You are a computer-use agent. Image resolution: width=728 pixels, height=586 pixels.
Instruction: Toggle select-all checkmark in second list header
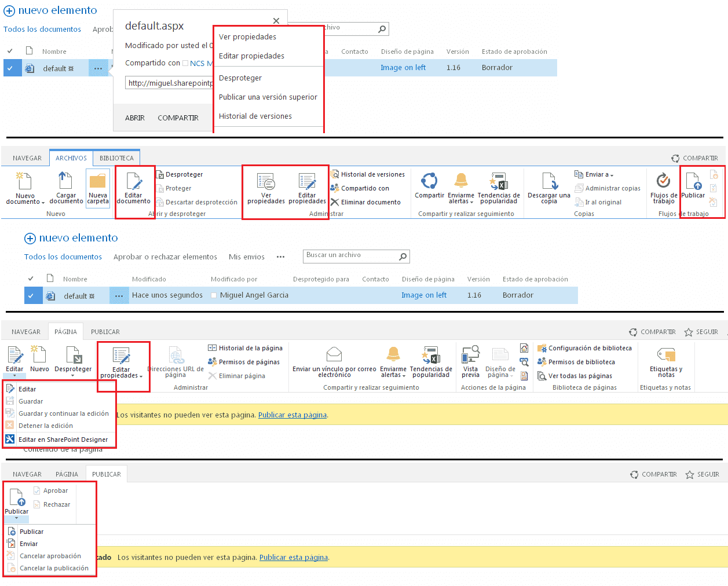click(31, 279)
